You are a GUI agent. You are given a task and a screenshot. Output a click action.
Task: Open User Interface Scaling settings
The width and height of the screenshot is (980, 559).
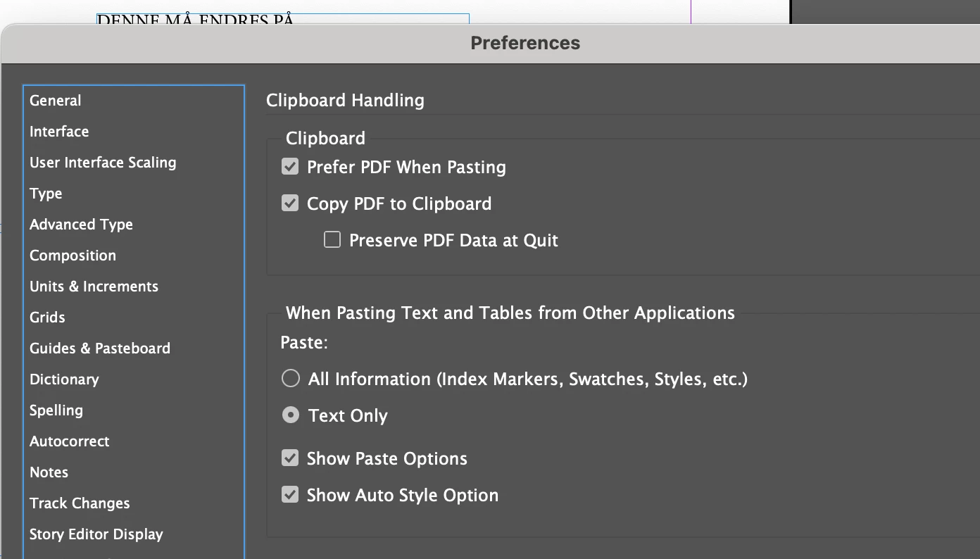tap(103, 163)
